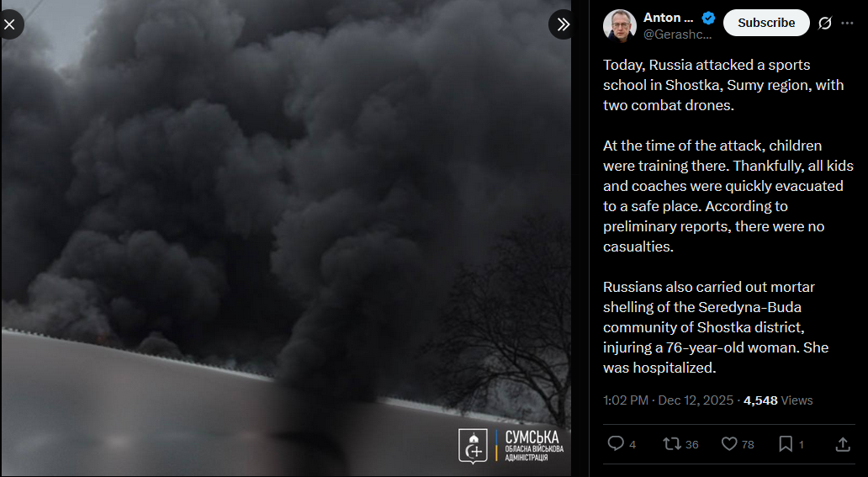
Task: Open the Grok explain-post icon
Action: (825, 23)
